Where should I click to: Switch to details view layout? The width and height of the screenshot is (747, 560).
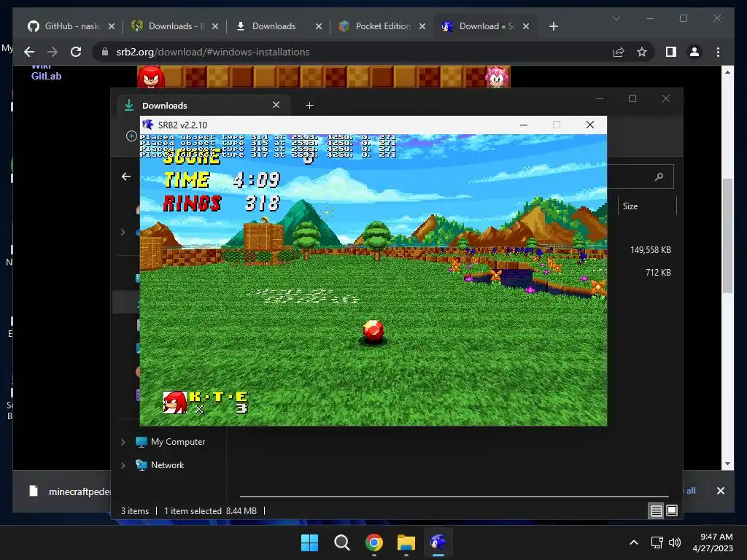(656, 511)
